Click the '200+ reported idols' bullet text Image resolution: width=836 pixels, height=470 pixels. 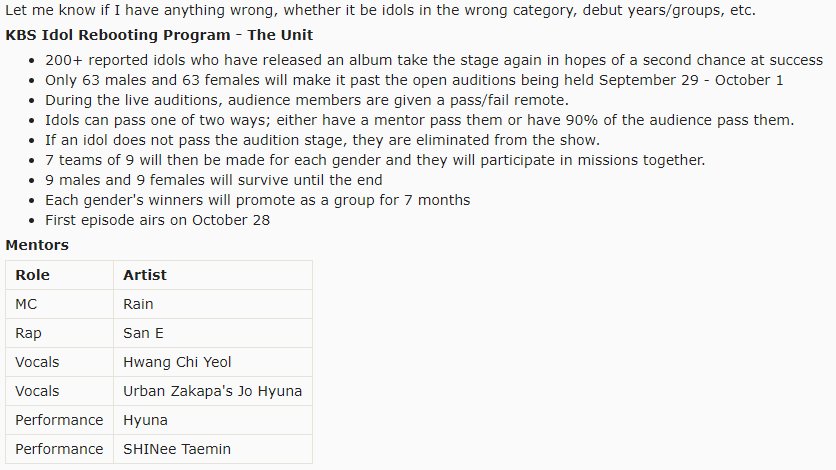[x=434, y=60]
